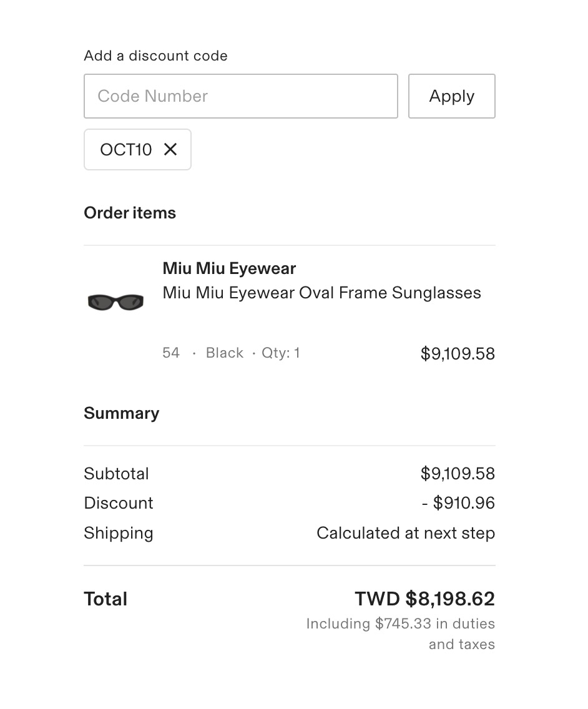Click the duties and taxes note
Image resolution: width=588 pixels, height=709 pixels.
pyautogui.click(x=400, y=633)
